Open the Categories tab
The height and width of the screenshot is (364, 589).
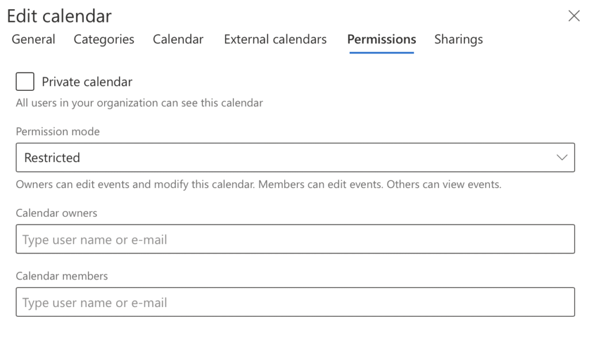click(104, 39)
